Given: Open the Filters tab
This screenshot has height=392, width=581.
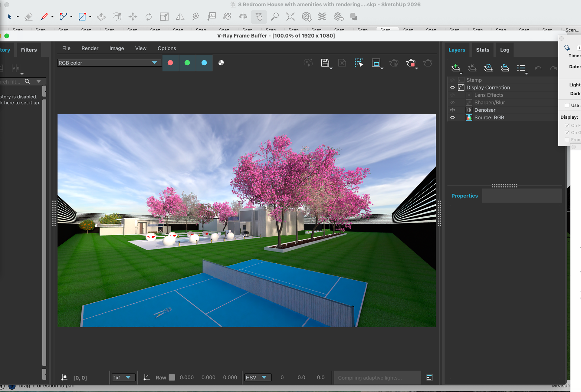Looking at the screenshot, I should point(29,50).
